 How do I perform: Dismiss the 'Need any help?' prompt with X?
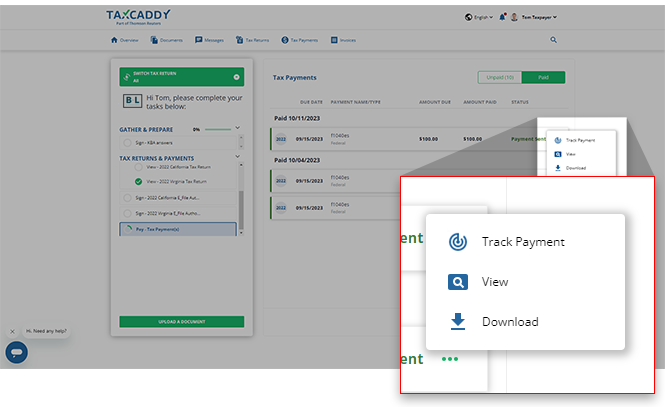(12, 332)
